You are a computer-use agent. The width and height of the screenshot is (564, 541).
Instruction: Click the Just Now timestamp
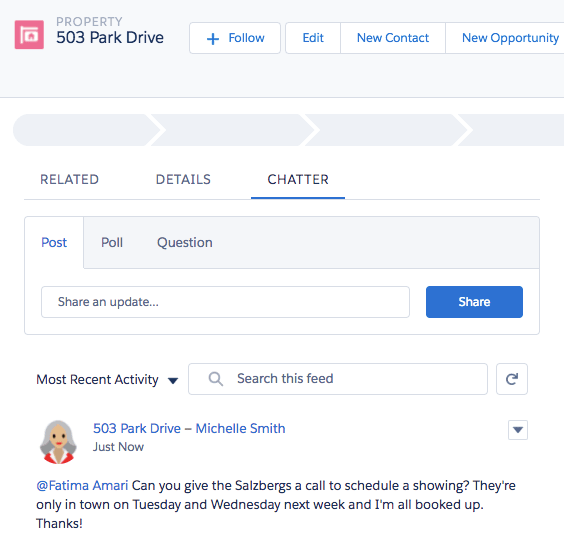click(118, 447)
